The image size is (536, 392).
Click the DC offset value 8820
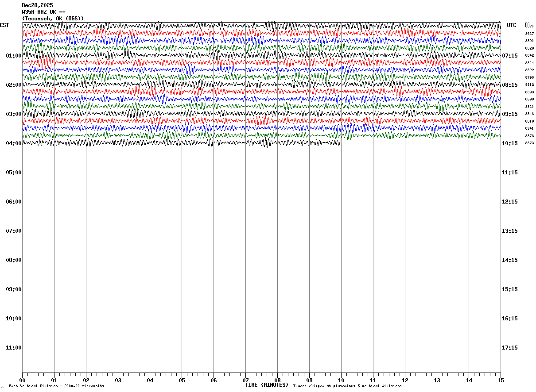tap(529, 41)
